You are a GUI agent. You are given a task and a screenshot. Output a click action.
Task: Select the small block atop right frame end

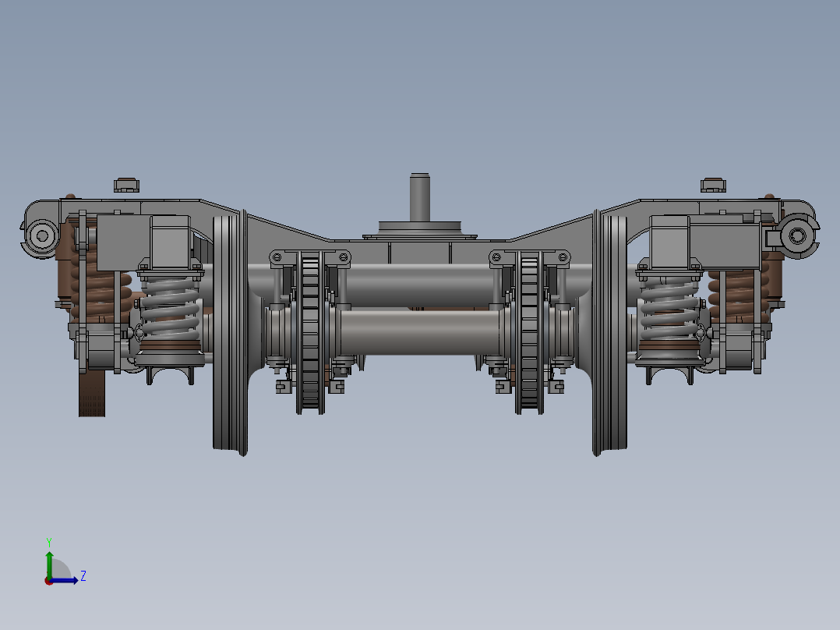pyautogui.click(x=713, y=185)
